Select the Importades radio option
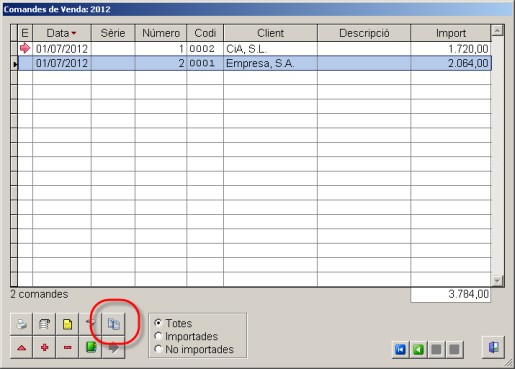Image resolution: width=515 pixels, height=369 pixels. point(186,336)
